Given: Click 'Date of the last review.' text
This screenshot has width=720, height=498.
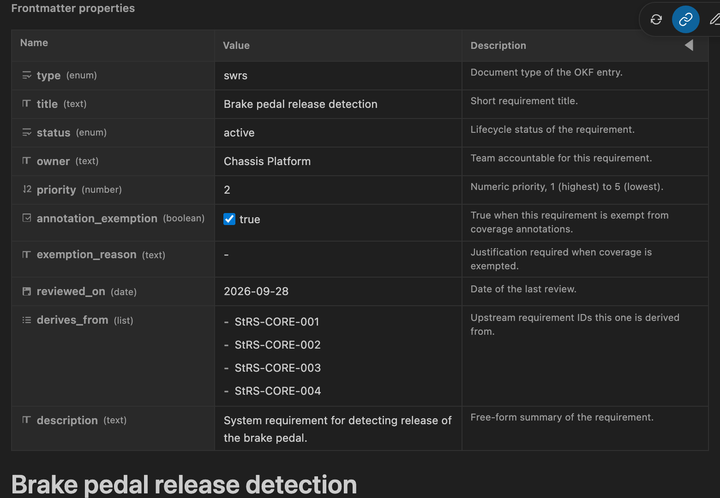Looking at the screenshot, I should pos(523,289).
